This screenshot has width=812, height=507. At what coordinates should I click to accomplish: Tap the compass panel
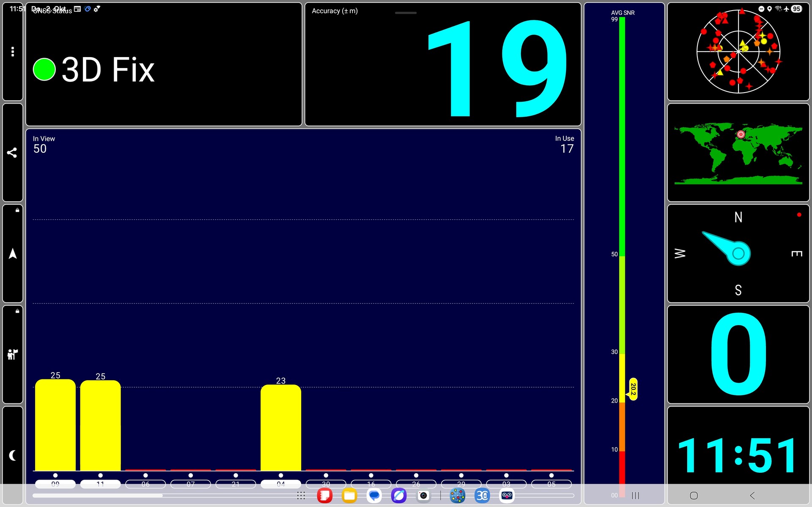click(x=738, y=254)
